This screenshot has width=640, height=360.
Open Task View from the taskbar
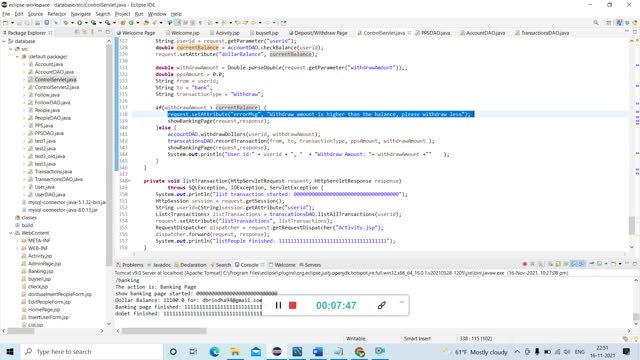tap(193, 351)
